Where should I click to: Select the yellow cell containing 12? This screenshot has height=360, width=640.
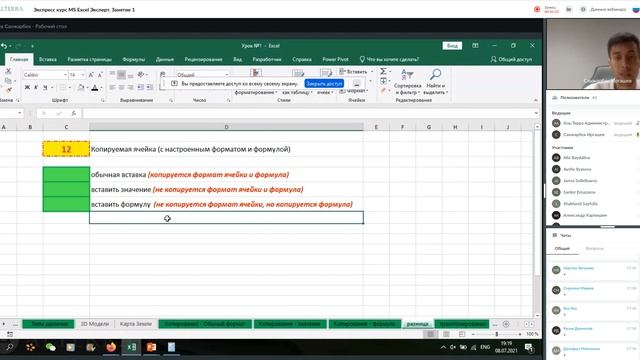[x=66, y=149]
